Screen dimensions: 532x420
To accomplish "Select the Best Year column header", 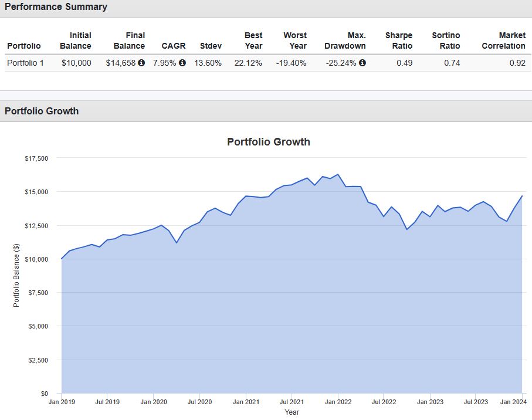I will (x=253, y=40).
